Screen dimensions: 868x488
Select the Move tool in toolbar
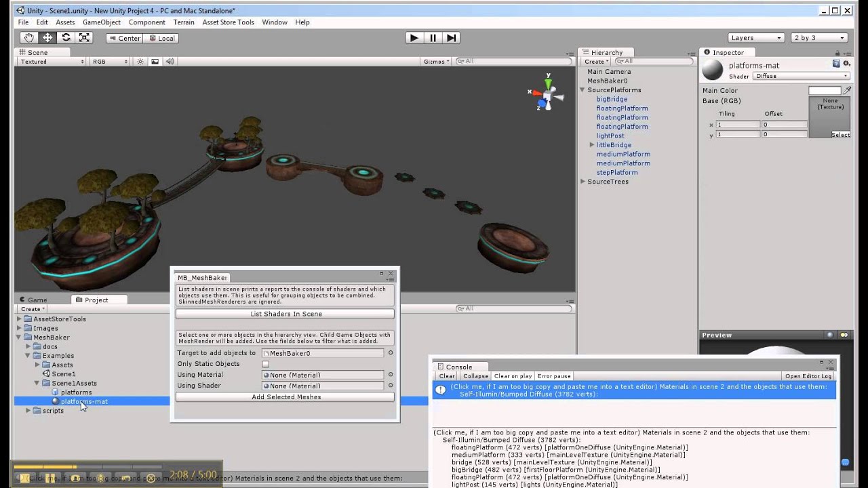coord(47,38)
